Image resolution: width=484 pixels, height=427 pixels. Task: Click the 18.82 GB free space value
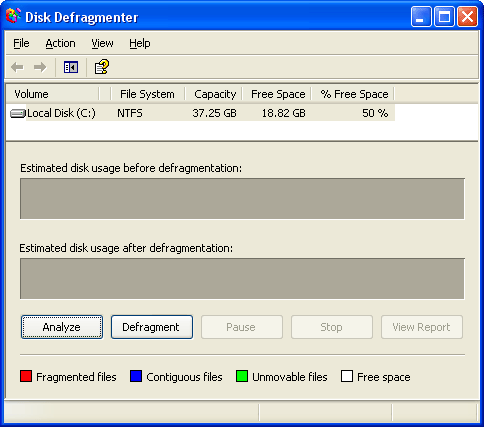click(x=283, y=113)
